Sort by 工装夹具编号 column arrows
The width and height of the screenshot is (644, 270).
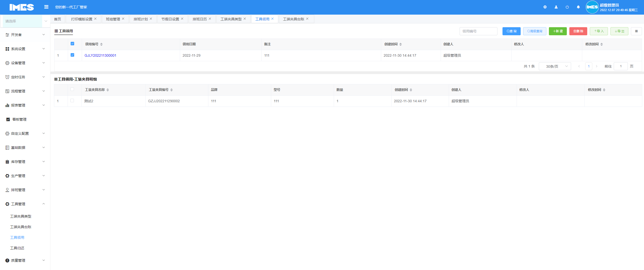point(172,90)
